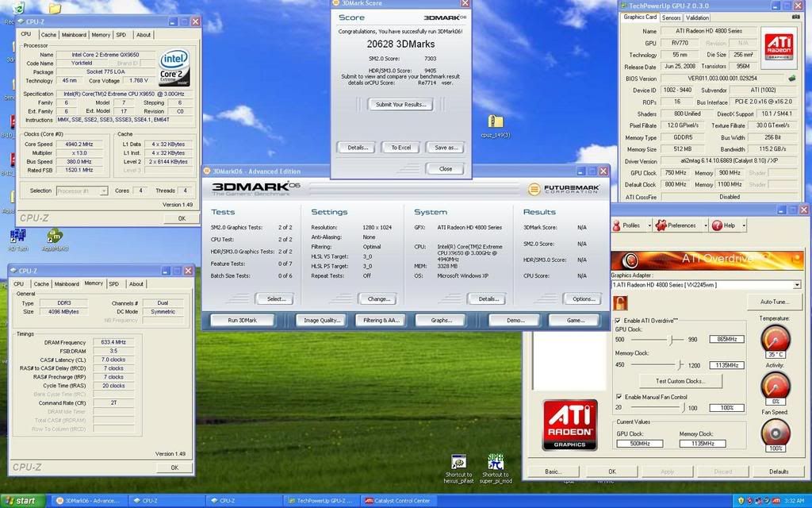Viewport: 812px width, 508px height.
Task: Click Select button under Tests
Action: pos(275,299)
